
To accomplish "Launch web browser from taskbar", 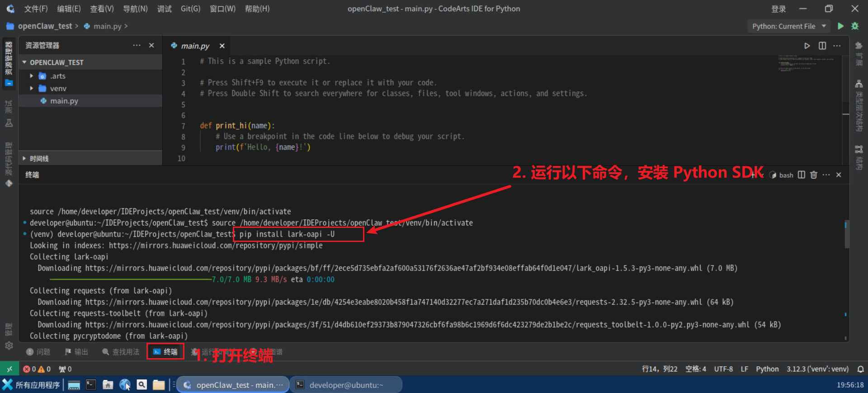I will pos(125,385).
